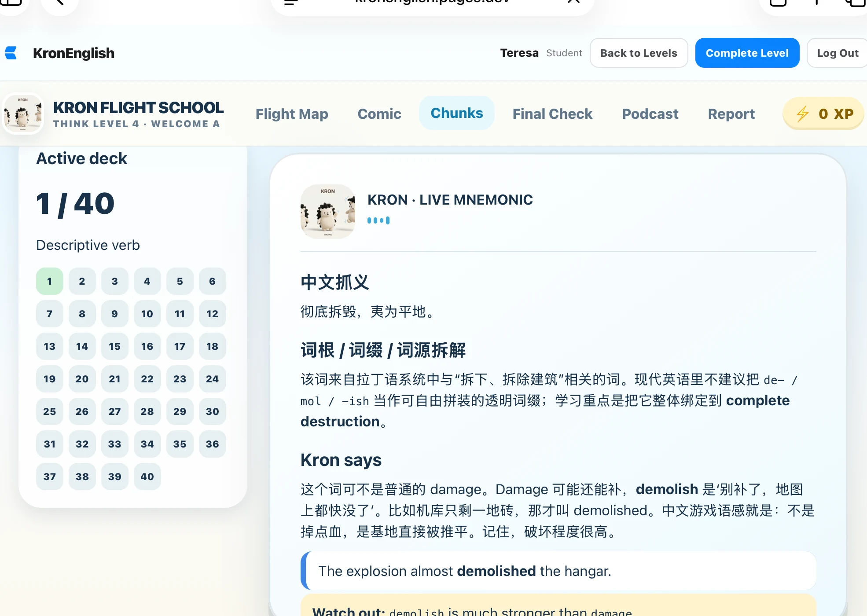This screenshot has width=867, height=616.
Task: Click the Kron mnemonic mascot image
Action: [328, 212]
